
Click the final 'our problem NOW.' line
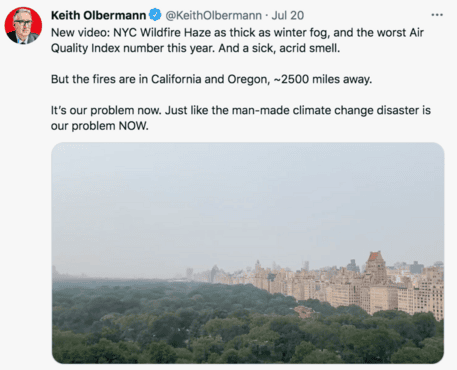point(100,126)
